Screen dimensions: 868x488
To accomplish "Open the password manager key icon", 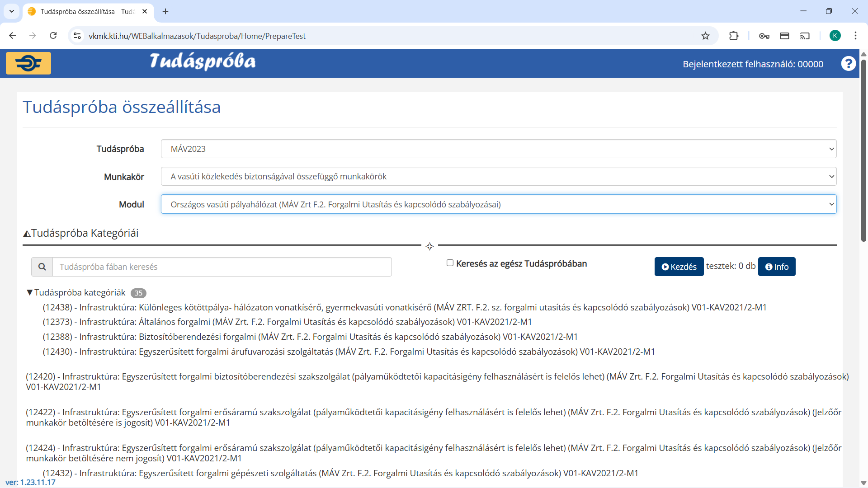I will (764, 36).
